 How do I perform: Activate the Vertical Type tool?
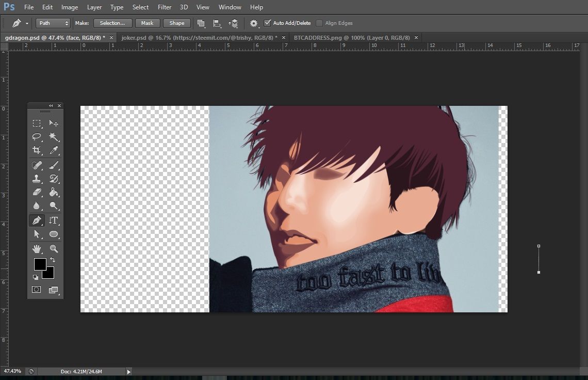54,220
